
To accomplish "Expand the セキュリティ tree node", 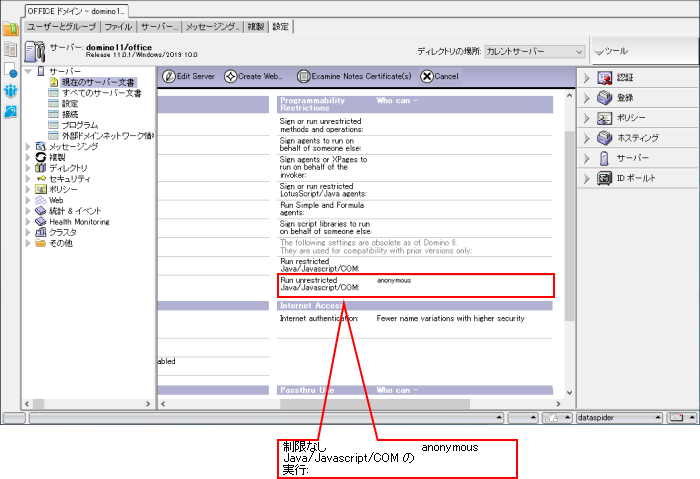I will [x=28, y=178].
